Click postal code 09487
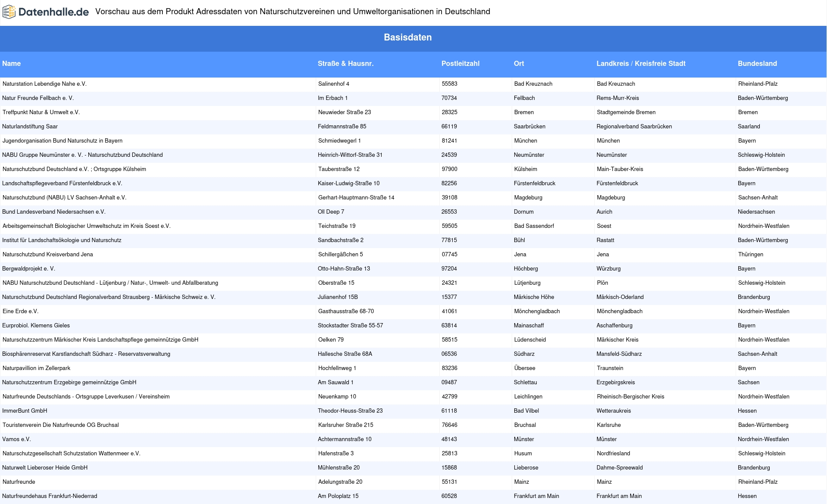 [x=449, y=383]
